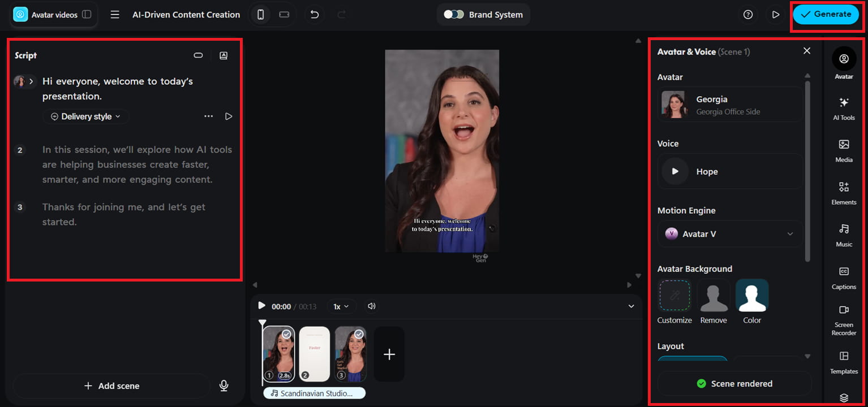Play the timeline from 00:00

pyautogui.click(x=261, y=306)
